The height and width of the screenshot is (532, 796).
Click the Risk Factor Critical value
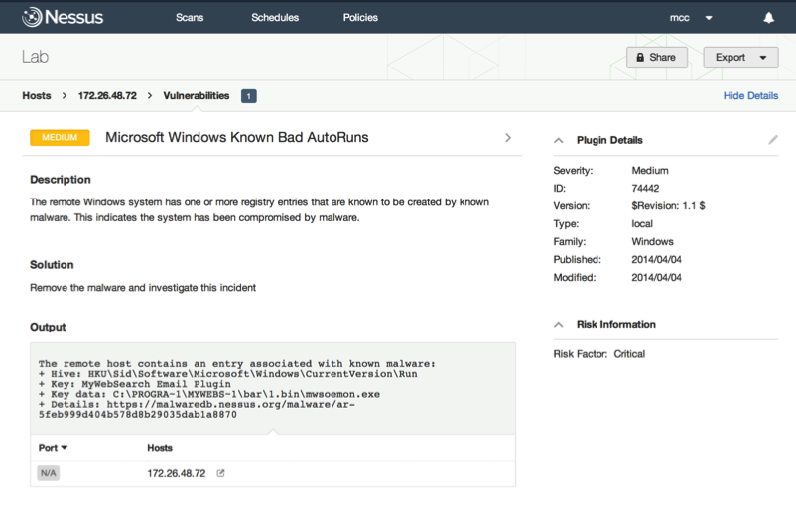[629, 354]
